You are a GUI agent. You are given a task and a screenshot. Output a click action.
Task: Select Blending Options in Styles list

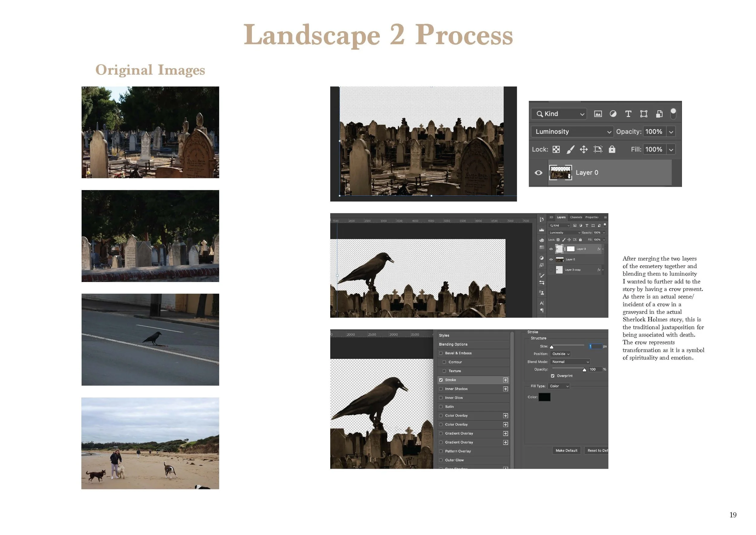[x=453, y=344]
